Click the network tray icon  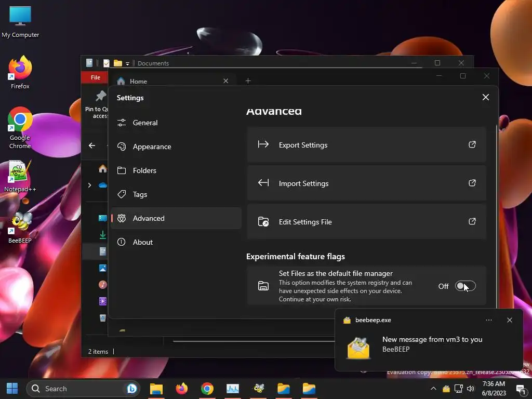(458, 389)
